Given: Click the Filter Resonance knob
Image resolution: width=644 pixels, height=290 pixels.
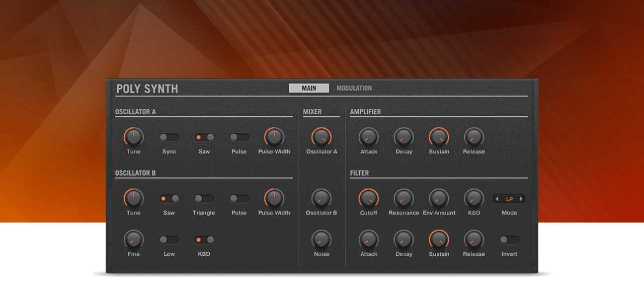Looking at the screenshot, I should coord(404,198).
